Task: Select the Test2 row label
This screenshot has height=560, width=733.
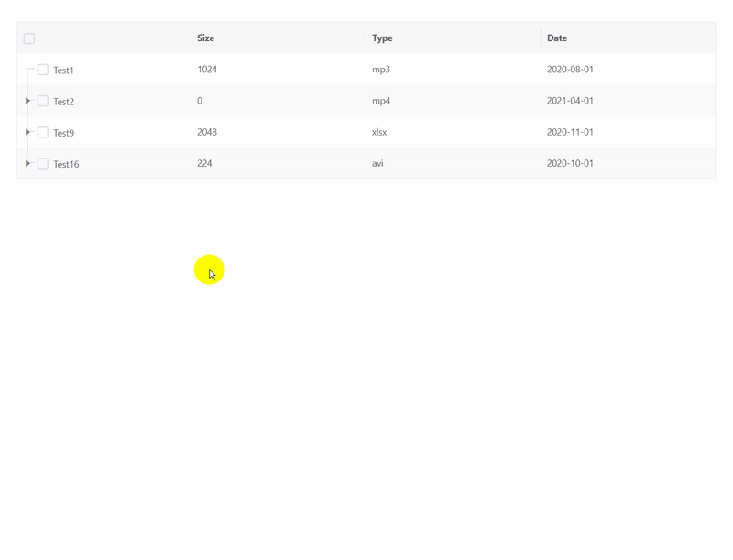Action: click(64, 100)
